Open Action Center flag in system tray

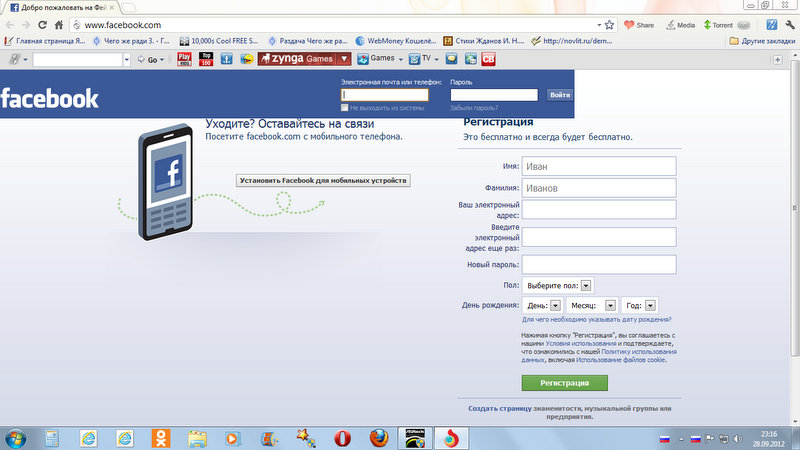coord(710,439)
